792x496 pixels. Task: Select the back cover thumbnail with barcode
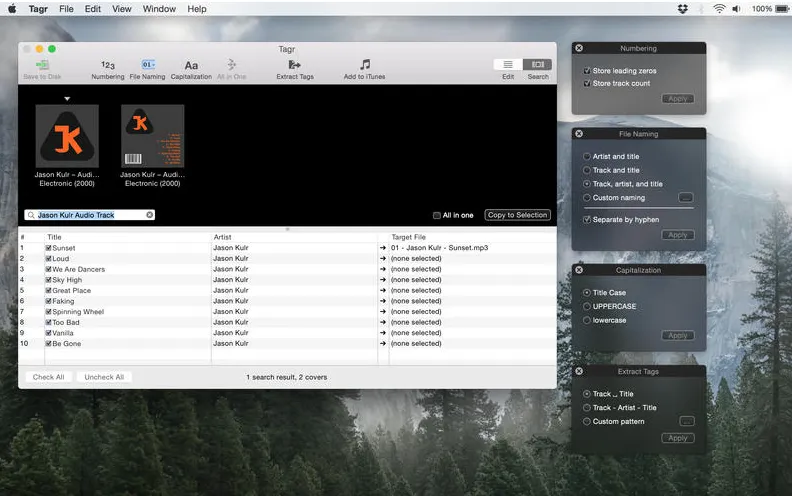pyautogui.click(x=153, y=136)
